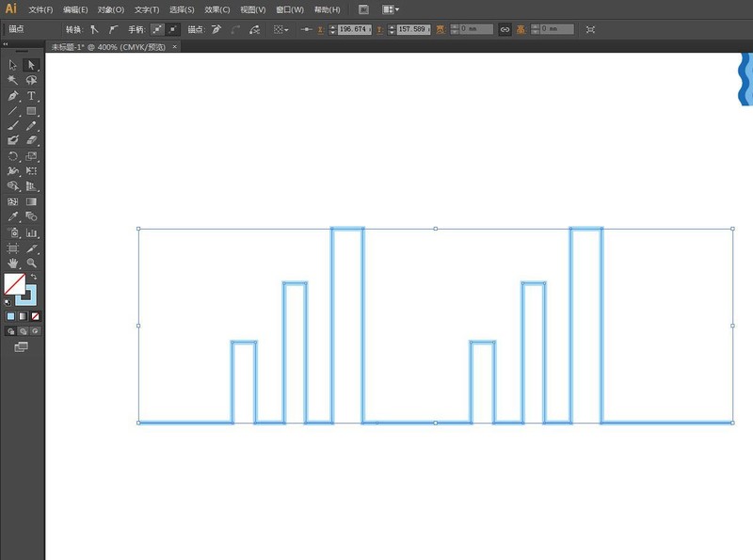Viewport: 753px width, 560px height.
Task: Click the Fill color box
Action: click(x=14, y=284)
